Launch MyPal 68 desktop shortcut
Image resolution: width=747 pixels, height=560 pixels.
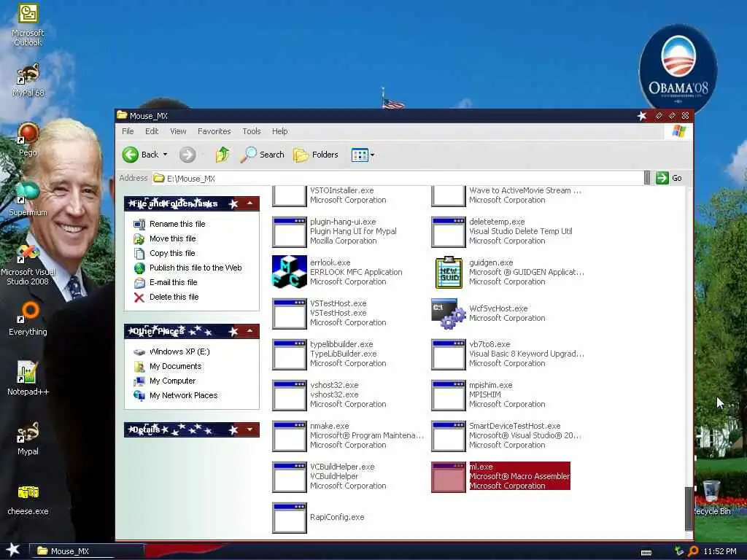click(x=28, y=80)
